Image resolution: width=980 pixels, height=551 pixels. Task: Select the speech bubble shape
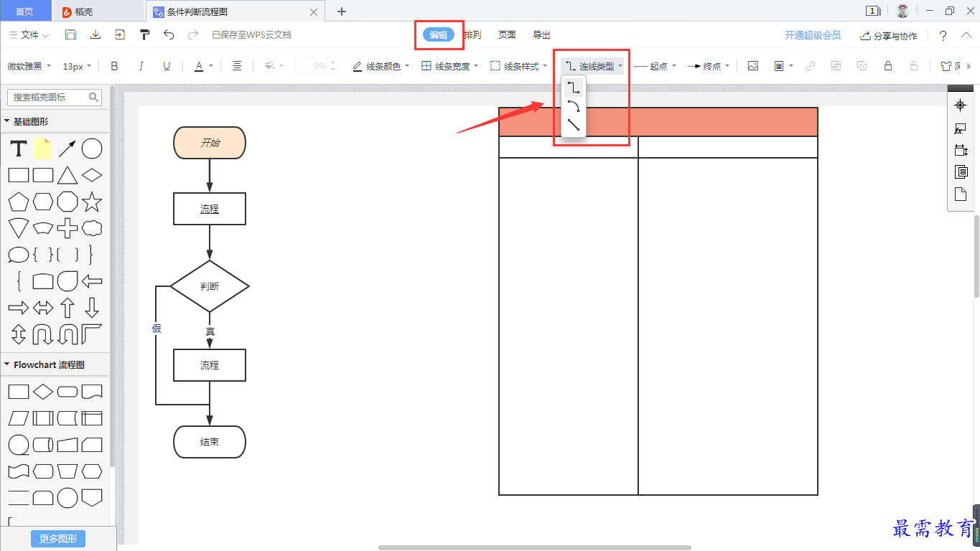click(x=19, y=255)
